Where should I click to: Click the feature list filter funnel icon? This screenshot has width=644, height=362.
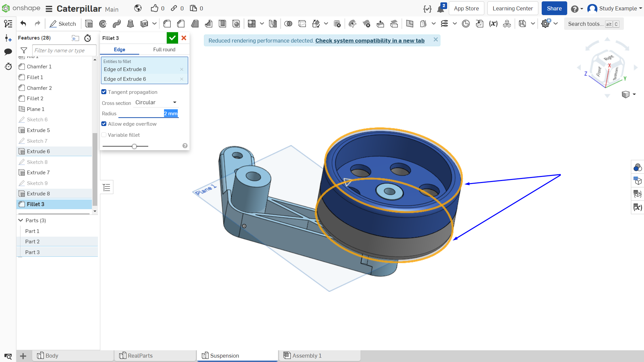point(24,50)
